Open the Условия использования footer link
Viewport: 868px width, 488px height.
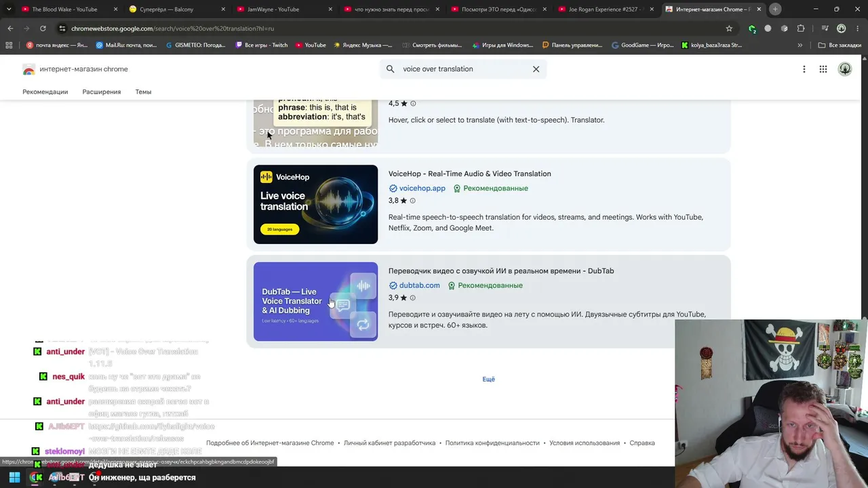click(585, 443)
